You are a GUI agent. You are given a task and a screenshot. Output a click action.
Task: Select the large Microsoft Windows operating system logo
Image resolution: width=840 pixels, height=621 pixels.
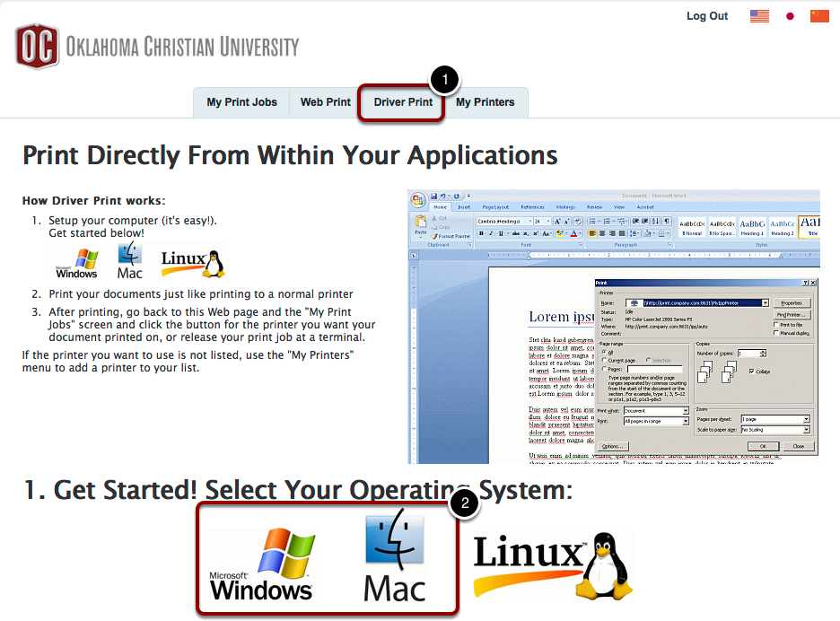261,564
